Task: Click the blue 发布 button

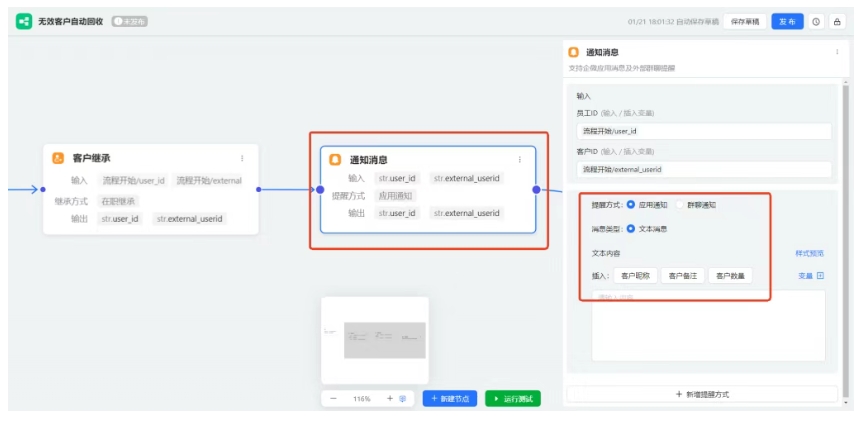Action: click(x=787, y=21)
